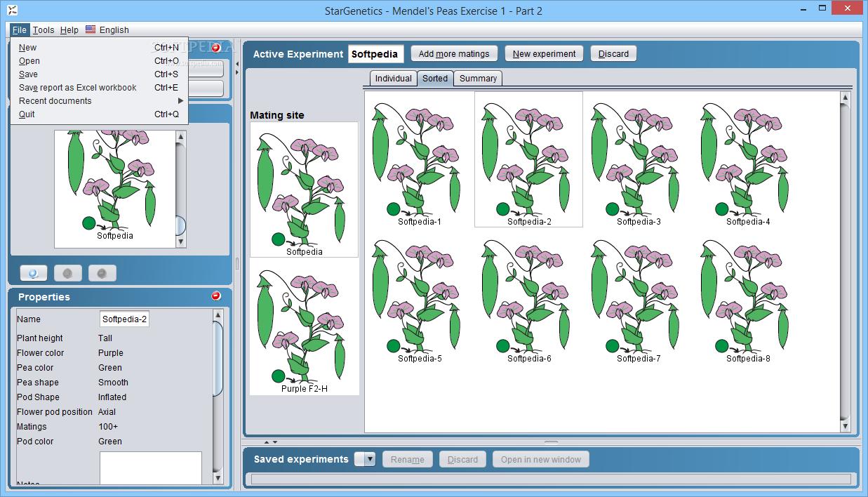
Task: Open the Saved experiments dropdown
Action: (x=365, y=459)
